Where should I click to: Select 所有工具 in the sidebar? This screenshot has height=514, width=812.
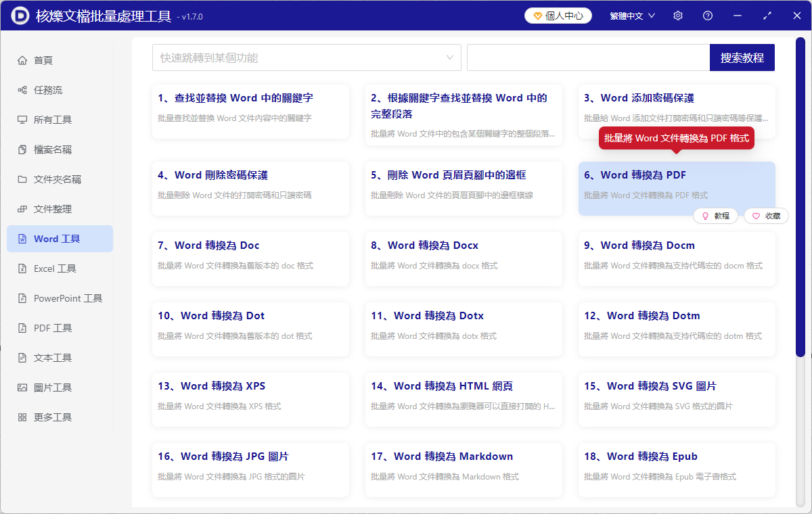[x=60, y=119]
